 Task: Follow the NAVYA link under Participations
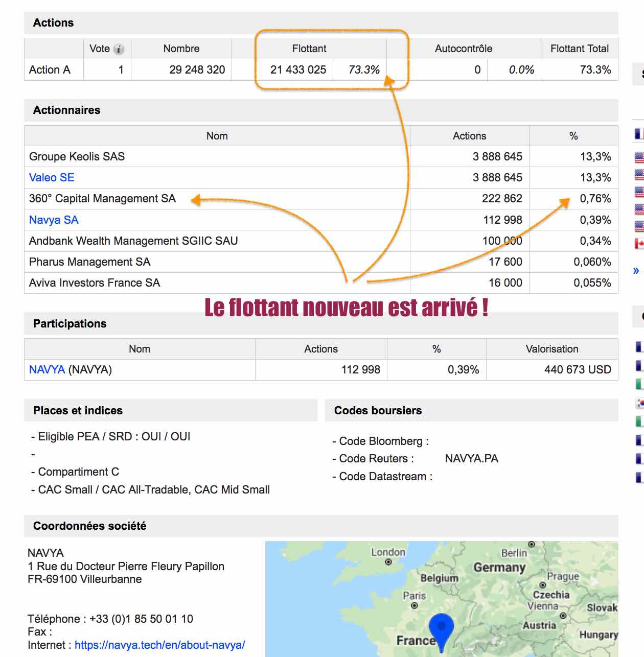click(x=47, y=370)
